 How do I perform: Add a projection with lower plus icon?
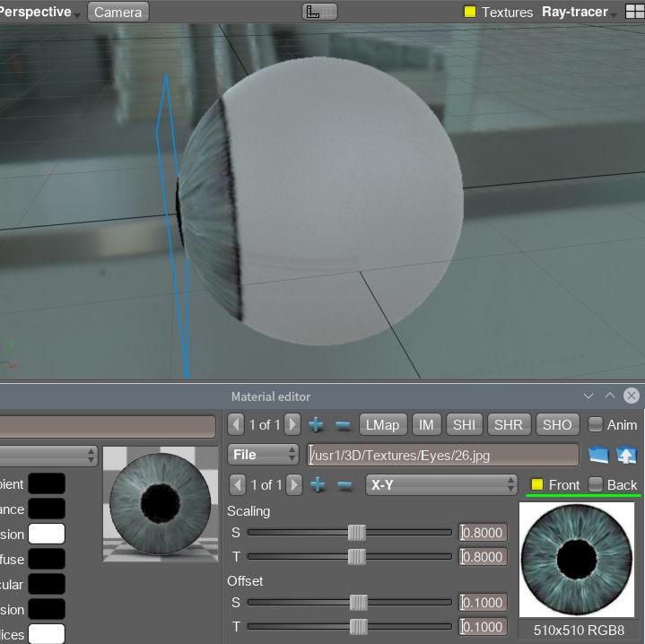point(317,485)
